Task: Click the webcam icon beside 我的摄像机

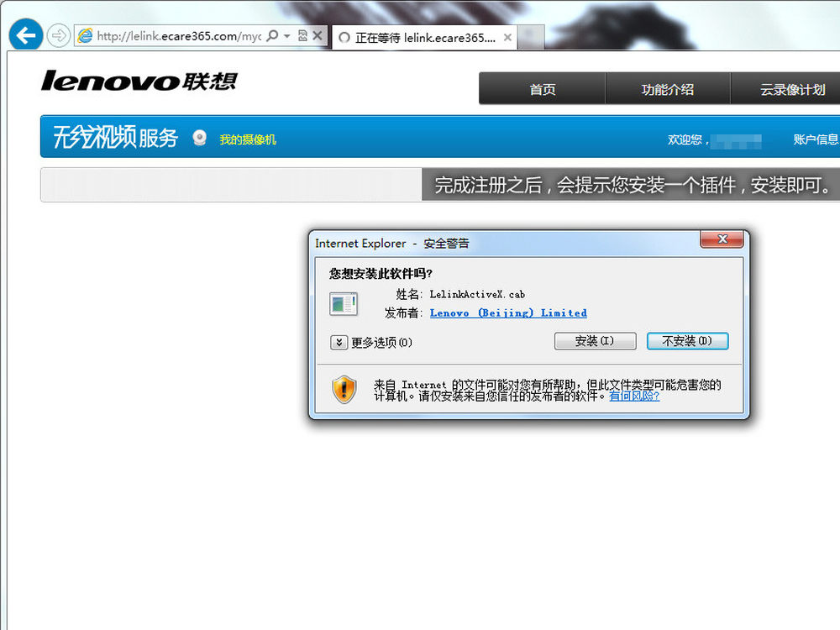Action: click(200, 139)
